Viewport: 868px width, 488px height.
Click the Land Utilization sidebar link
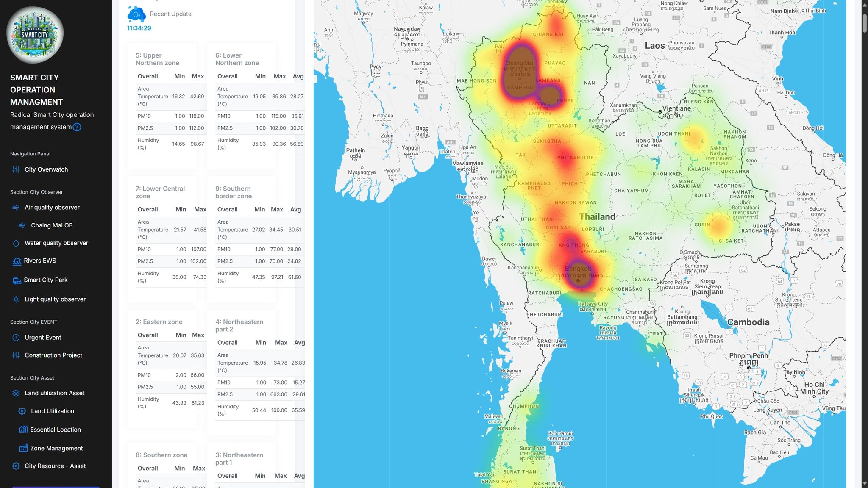coord(53,411)
